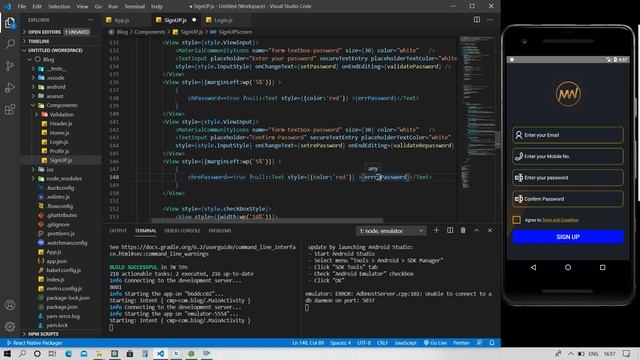The image size is (640, 360).
Task: Switch to Output panel tab
Action: coord(118,231)
